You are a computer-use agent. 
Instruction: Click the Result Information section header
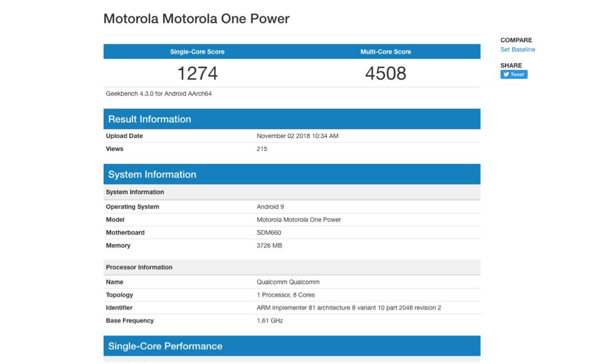coord(150,120)
